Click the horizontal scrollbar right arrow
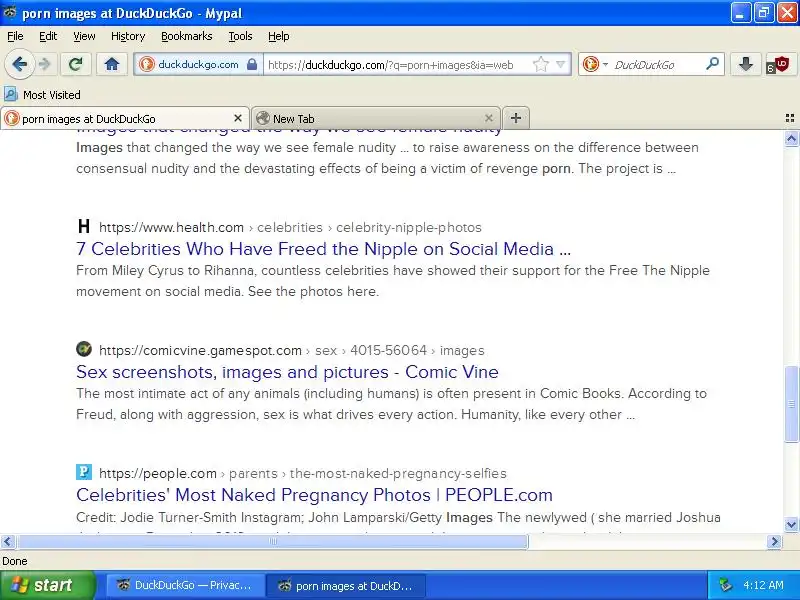This screenshot has width=800, height=600. tap(774, 541)
